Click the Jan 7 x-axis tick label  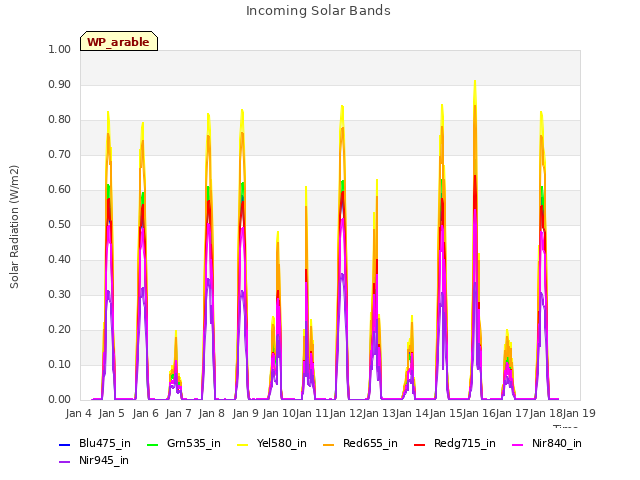pos(179,413)
